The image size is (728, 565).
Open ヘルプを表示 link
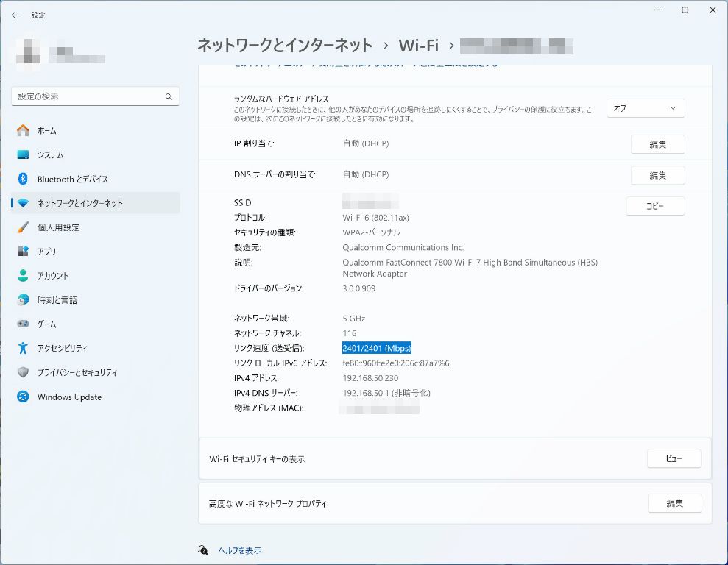coord(239,550)
